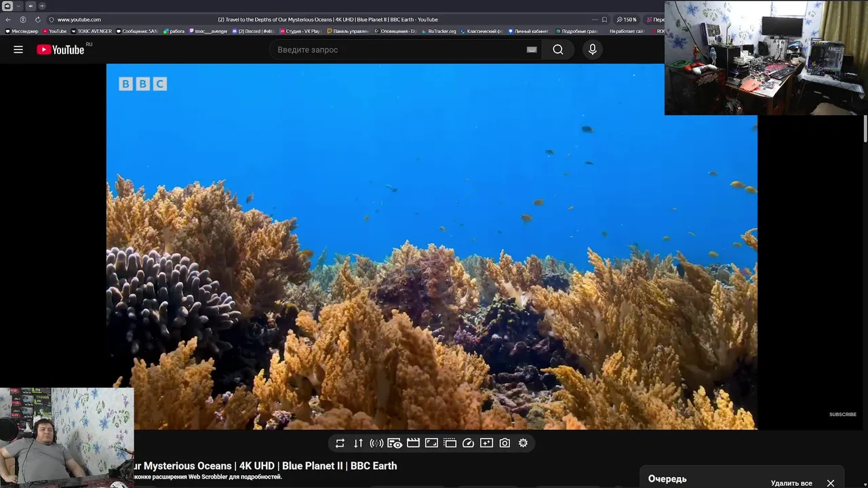The height and width of the screenshot is (488, 868).
Task: Open the playback speed gauge icon
Action: click(468, 443)
